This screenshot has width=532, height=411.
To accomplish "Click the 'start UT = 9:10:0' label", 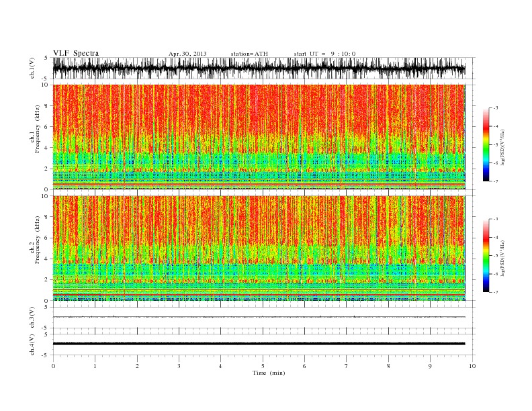I will pos(324,54).
